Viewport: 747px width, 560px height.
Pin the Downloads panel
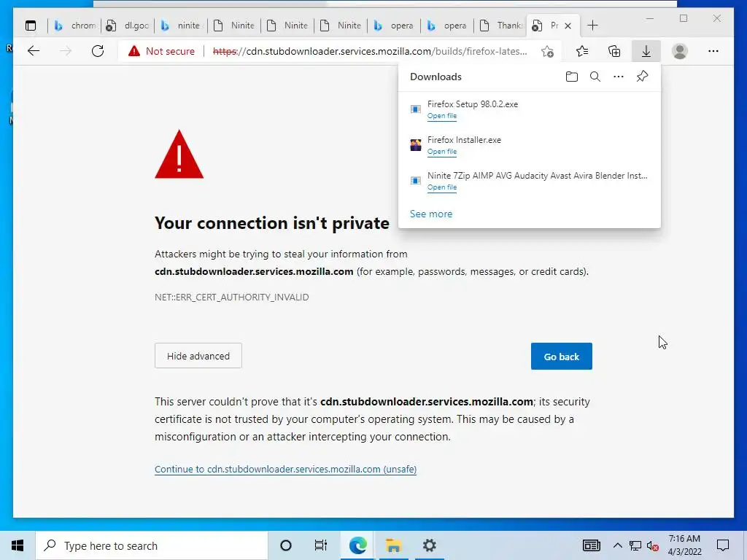click(x=642, y=76)
